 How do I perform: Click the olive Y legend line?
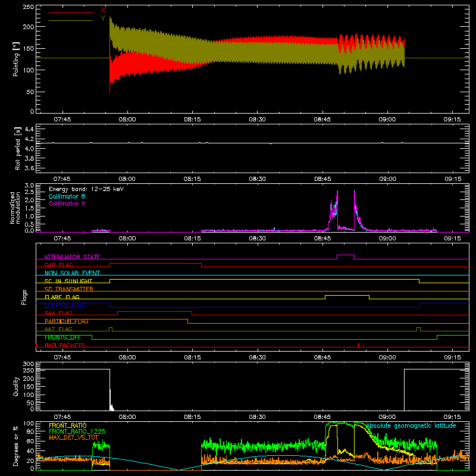[71, 20]
